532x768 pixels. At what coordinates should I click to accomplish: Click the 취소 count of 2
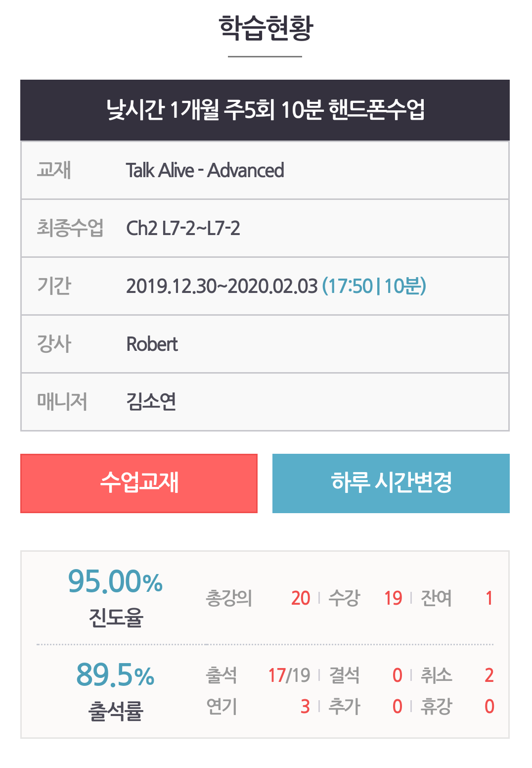point(488,675)
